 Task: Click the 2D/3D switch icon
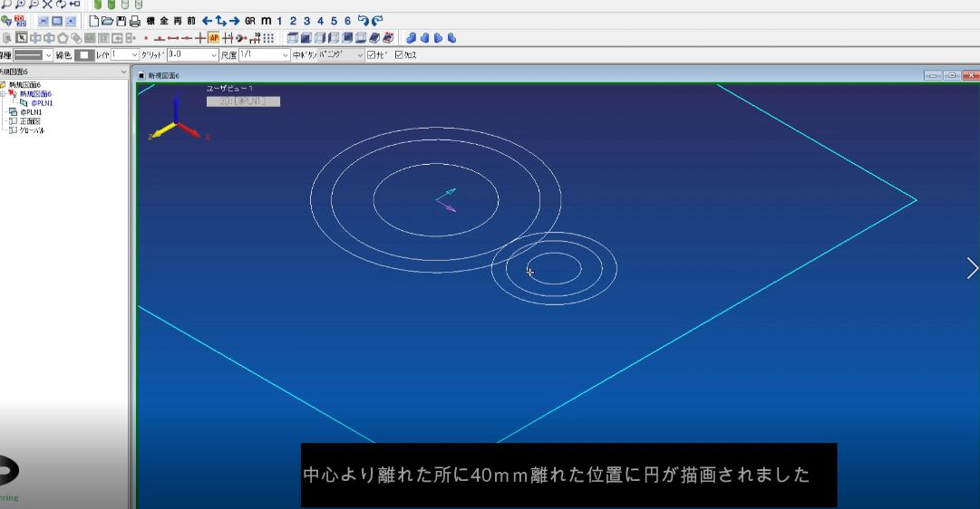click(20, 21)
